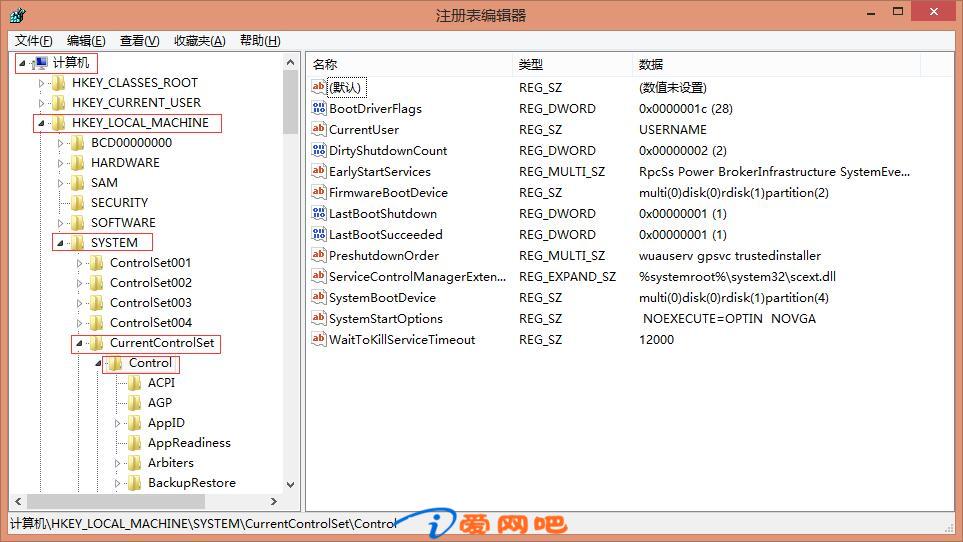This screenshot has height=542, width=963.
Task: Expand the AppID key
Action: (117, 423)
